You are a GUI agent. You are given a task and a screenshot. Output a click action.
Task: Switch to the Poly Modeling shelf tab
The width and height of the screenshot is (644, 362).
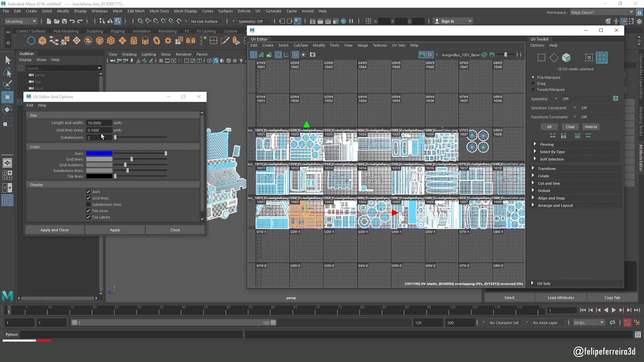coord(66,31)
